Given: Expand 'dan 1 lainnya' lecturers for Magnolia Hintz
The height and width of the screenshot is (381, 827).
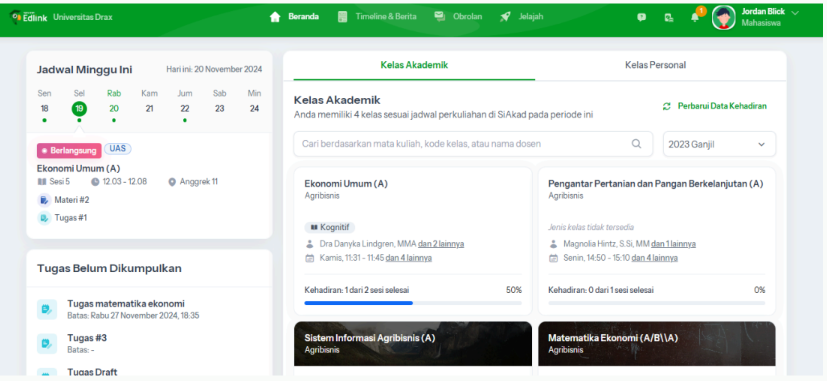Looking at the screenshot, I should pyautogui.click(x=673, y=244).
